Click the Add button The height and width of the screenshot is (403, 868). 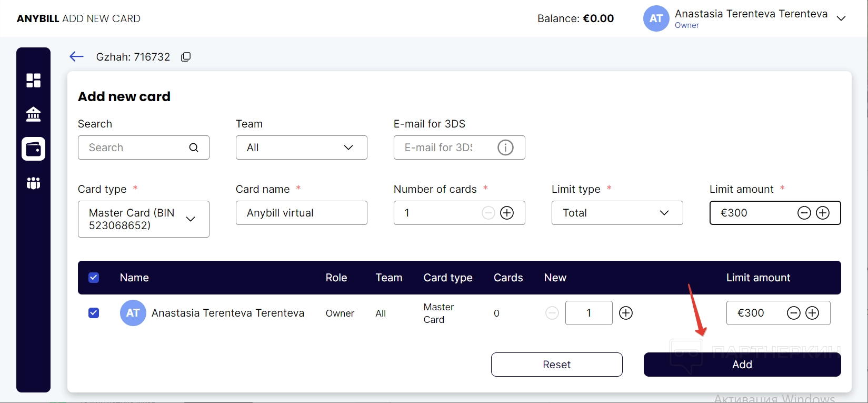[x=742, y=365]
